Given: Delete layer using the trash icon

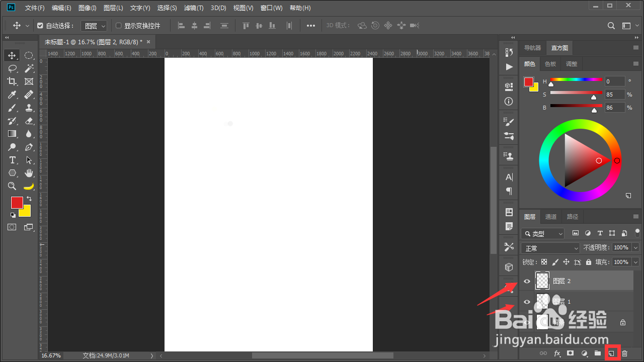Looking at the screenshot, I should (625, 353).
